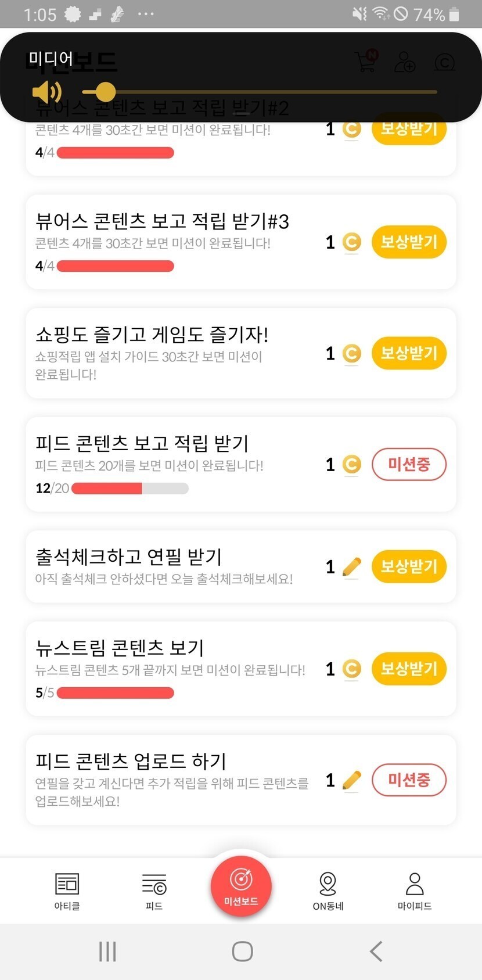The image size is (482, 980).
Task: Tap the coin icon on 뉴스트림 mission
Action: 352,669
